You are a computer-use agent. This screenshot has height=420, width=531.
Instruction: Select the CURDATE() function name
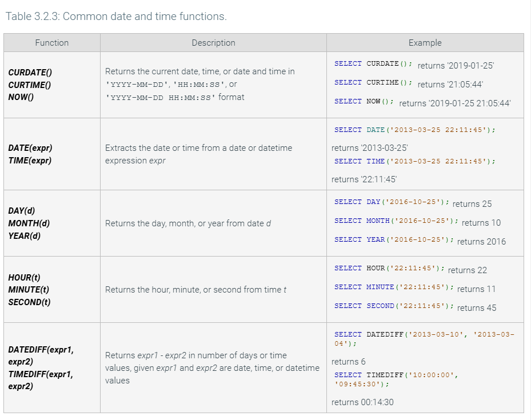(x=30, y=73)
